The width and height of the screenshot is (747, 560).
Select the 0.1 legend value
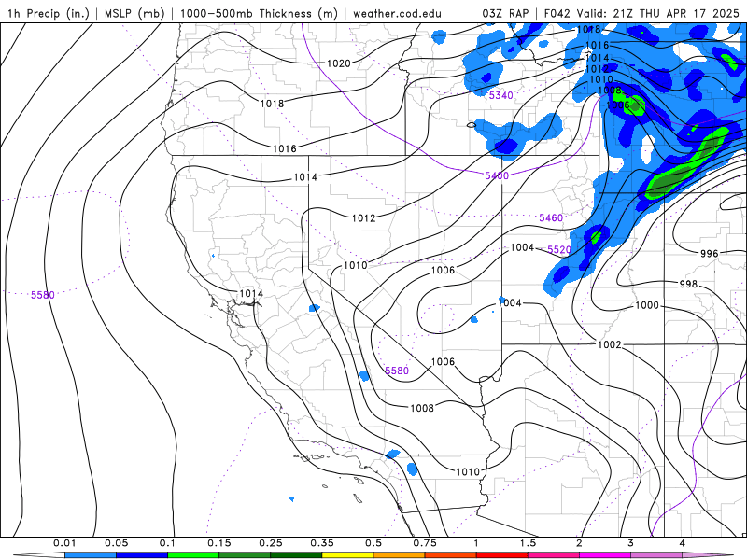(168, 543)
